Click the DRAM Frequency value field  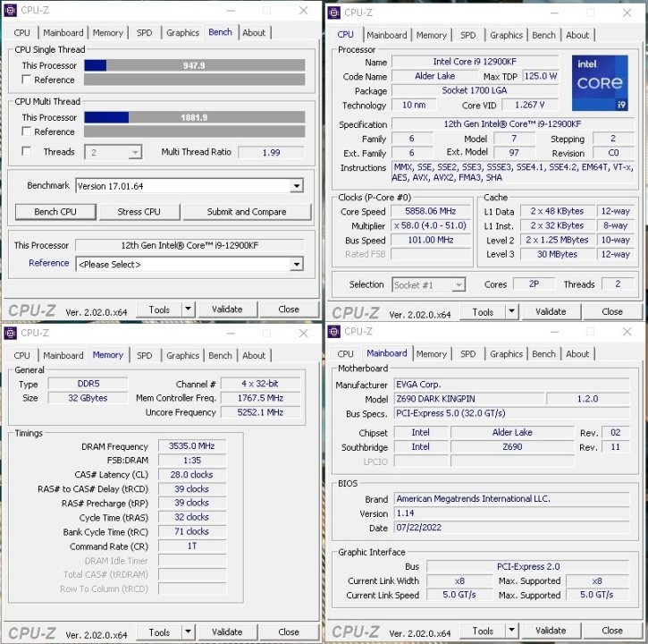pyautogui.click(x=191, y=446)
